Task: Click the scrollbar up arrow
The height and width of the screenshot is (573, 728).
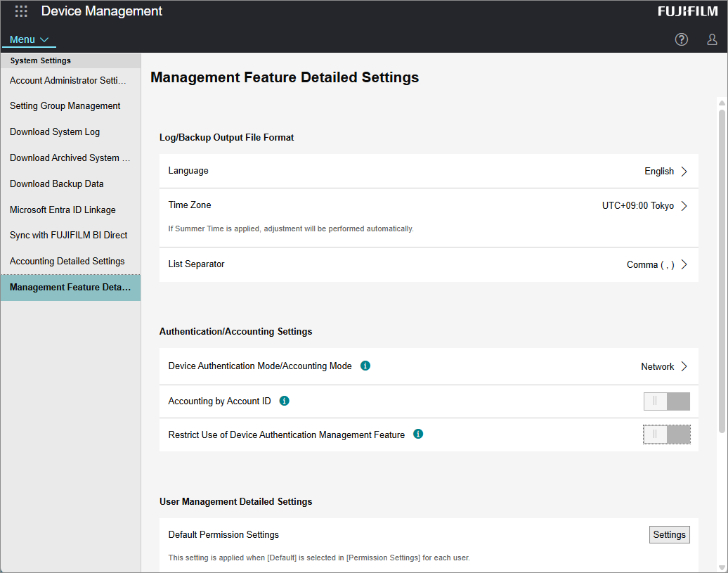Action: pos(722,103)
